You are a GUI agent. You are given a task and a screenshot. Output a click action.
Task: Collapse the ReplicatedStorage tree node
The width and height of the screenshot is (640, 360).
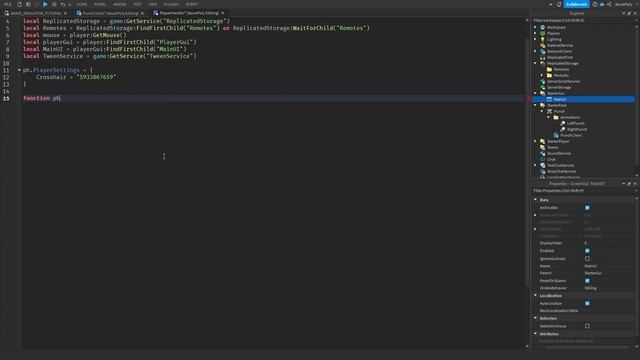tap(535, 63)
